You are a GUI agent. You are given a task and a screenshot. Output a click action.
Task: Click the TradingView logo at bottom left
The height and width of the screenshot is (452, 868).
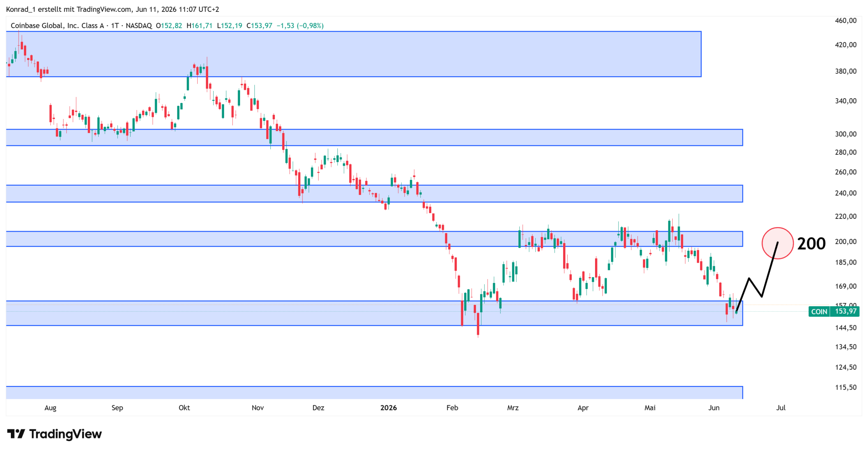(54, 434)
